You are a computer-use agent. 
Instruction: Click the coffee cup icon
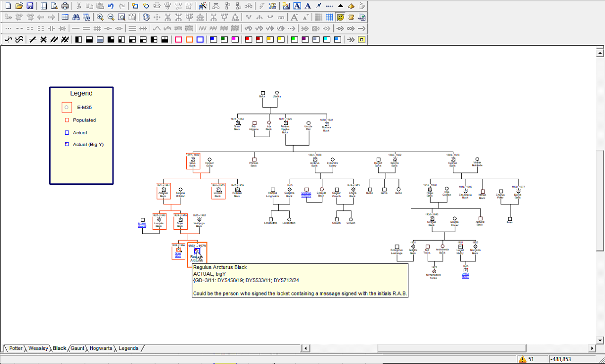point(362,6)
